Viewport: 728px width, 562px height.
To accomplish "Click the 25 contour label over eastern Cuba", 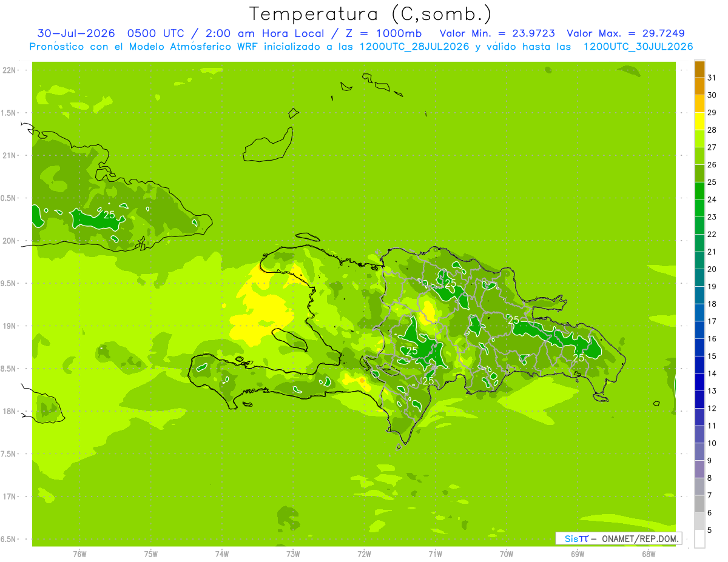I will click(109, 215).
